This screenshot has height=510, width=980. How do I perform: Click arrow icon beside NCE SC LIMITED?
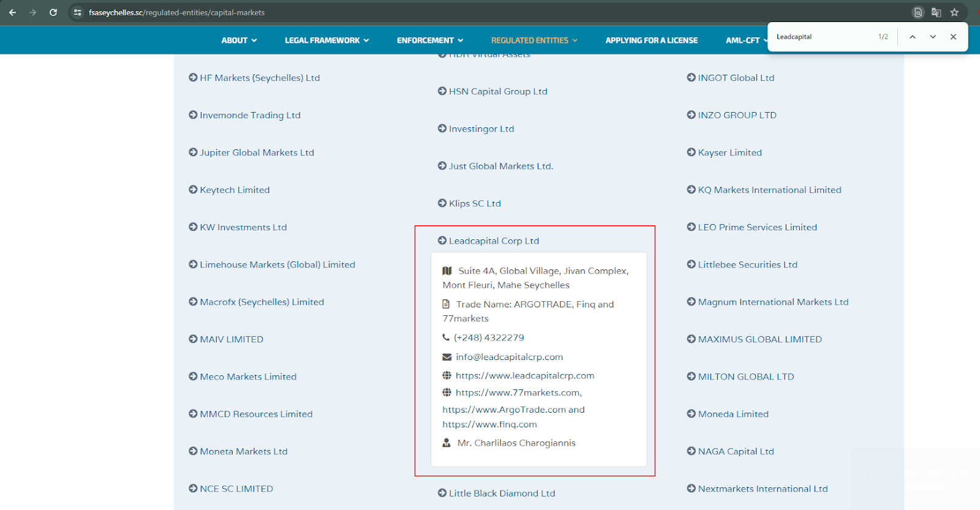pyautogui.click(x=193, y=489)
